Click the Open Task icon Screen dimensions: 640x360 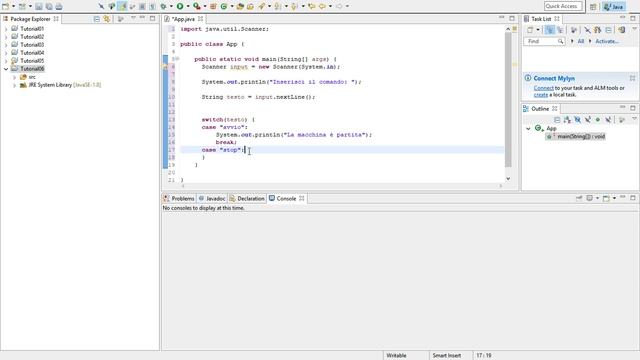(x=250, y=6)
